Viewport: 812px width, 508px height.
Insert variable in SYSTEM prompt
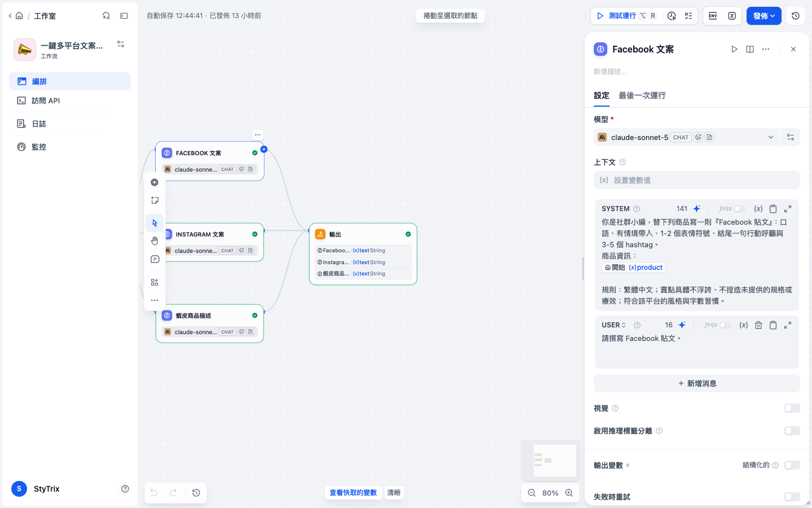click(x=758, y=208)
